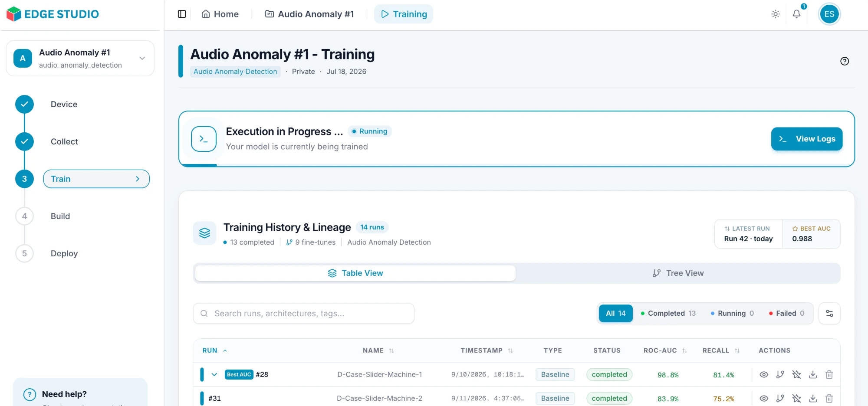The height and width of the screenshot is (406, 868).
Task: Sort by ROC-AUC column
Action: tap(665, 350)
